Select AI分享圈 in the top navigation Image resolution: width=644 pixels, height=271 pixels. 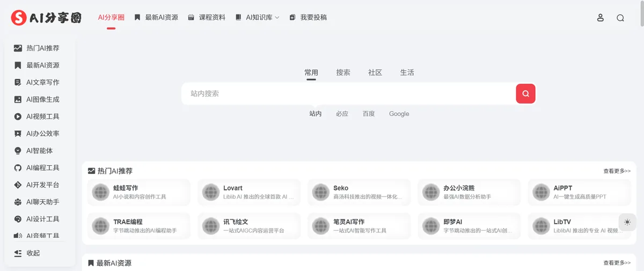click(111, 18)
